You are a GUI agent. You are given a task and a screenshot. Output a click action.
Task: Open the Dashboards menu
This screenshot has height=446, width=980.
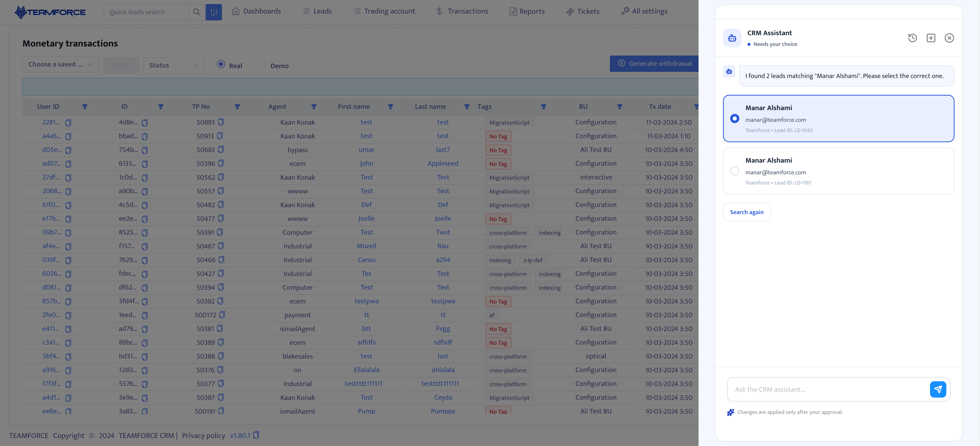(x=256, y=11)
